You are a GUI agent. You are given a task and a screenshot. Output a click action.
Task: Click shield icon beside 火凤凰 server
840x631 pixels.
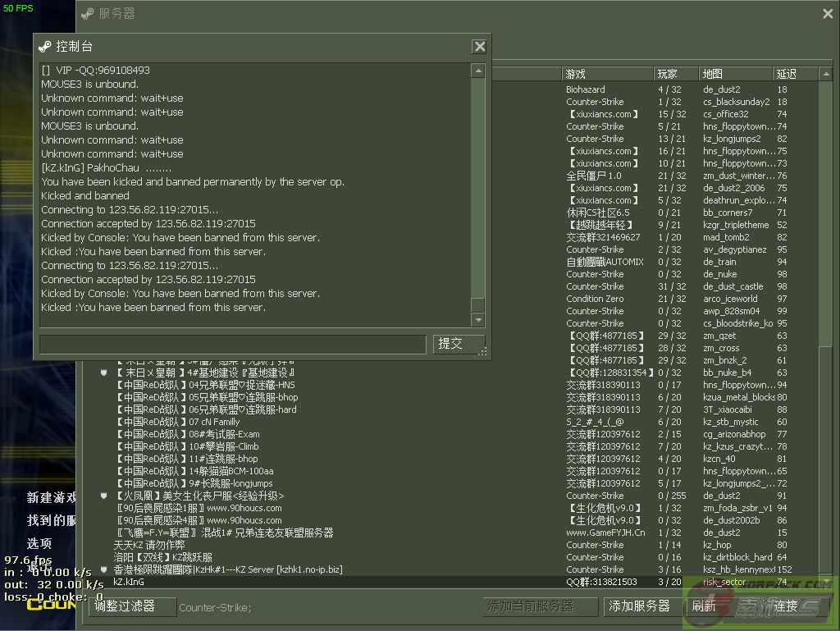click(104, 496)
